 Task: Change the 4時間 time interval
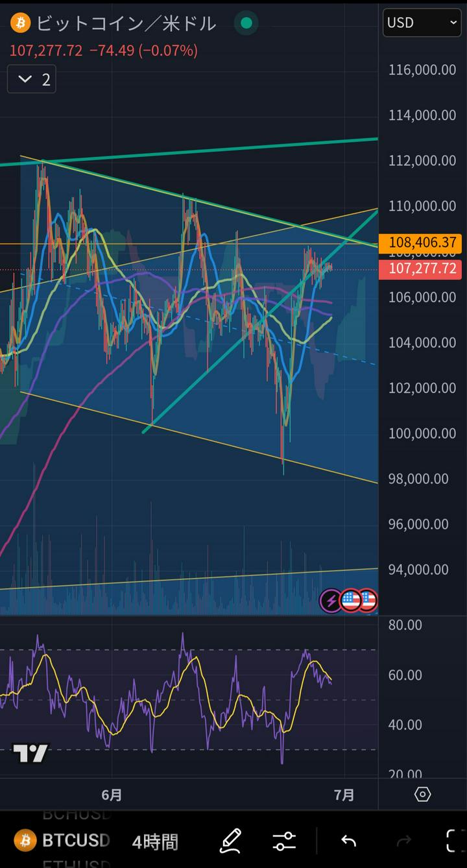click(x=155, y=841)
